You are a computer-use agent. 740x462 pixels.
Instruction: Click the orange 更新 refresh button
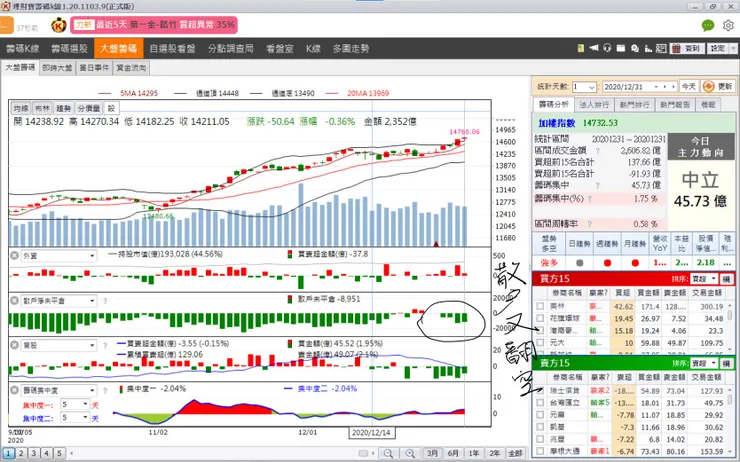click(719, 86)
